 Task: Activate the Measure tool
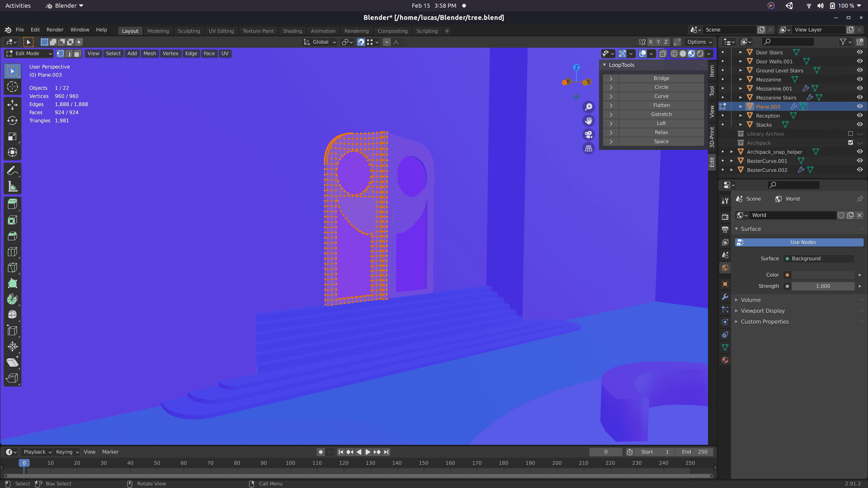coord(12,186)
